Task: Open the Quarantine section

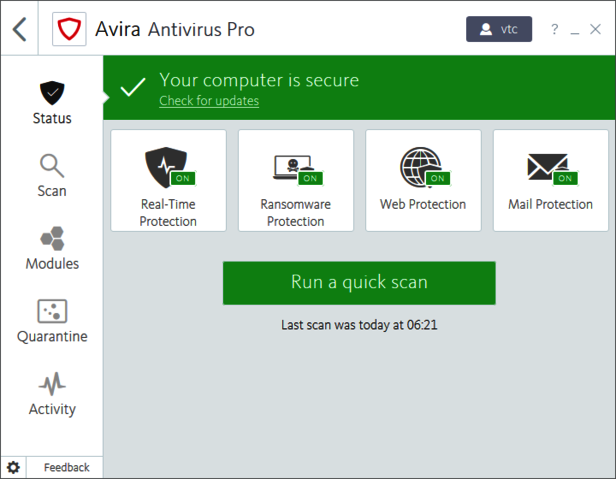Action: (52, 322)
